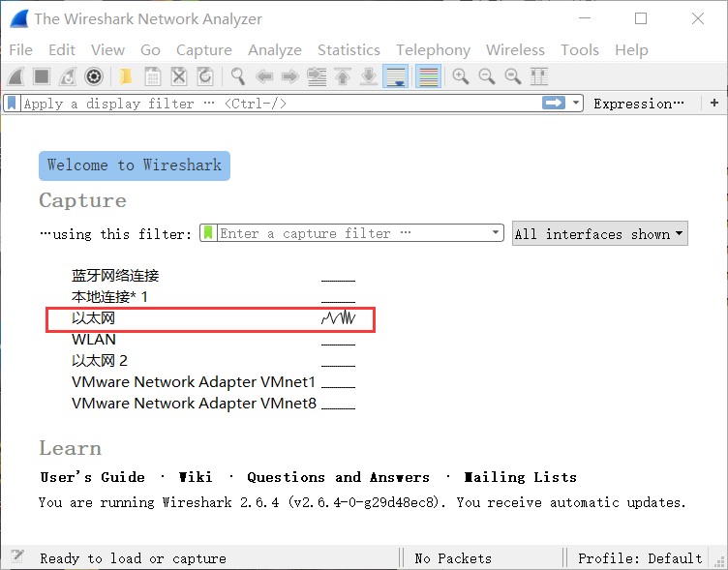
Task: Click the Expression… button
Action: pos(639,104)
